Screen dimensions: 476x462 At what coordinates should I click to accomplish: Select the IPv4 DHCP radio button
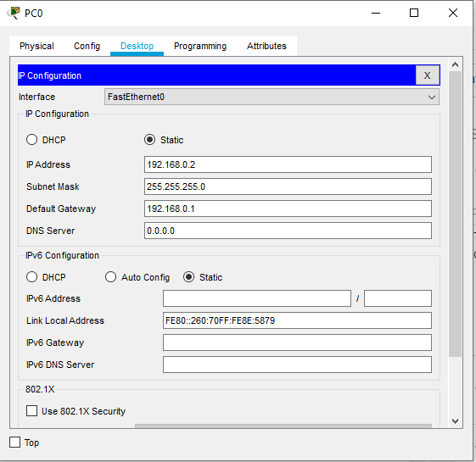click(31, 140)
